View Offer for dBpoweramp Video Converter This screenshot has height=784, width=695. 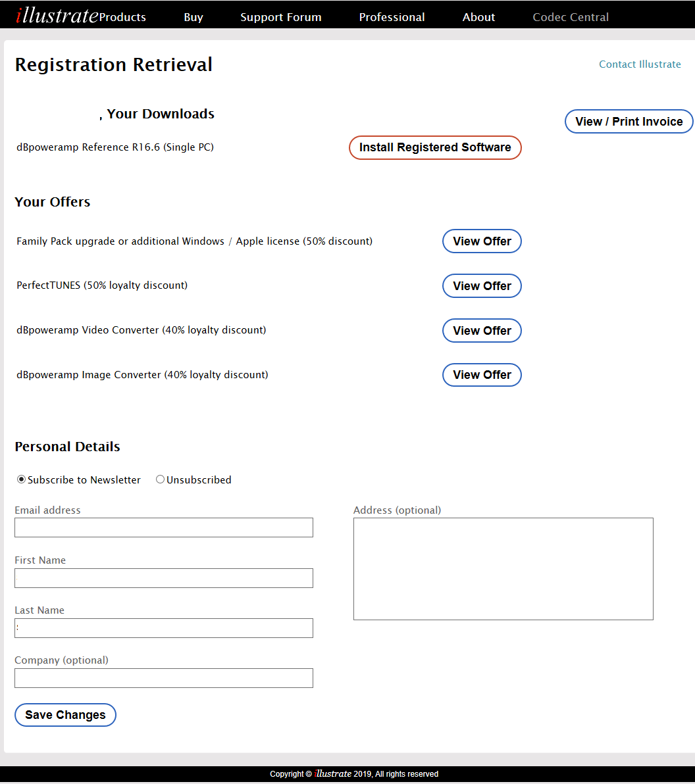(482, 331)
